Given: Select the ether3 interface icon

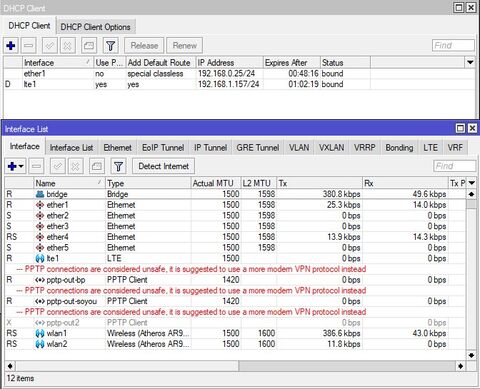Looking at the screenshot, I should click(40, 226).
